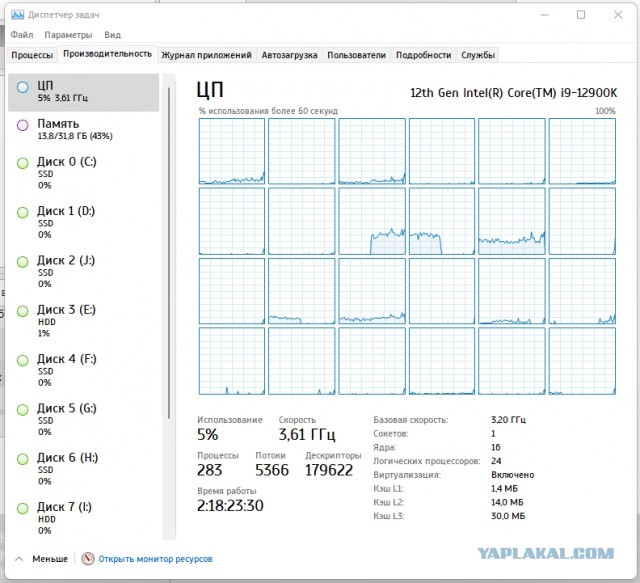
Task: Maximize the Диспетчер задач window
Action: point(581,15)
